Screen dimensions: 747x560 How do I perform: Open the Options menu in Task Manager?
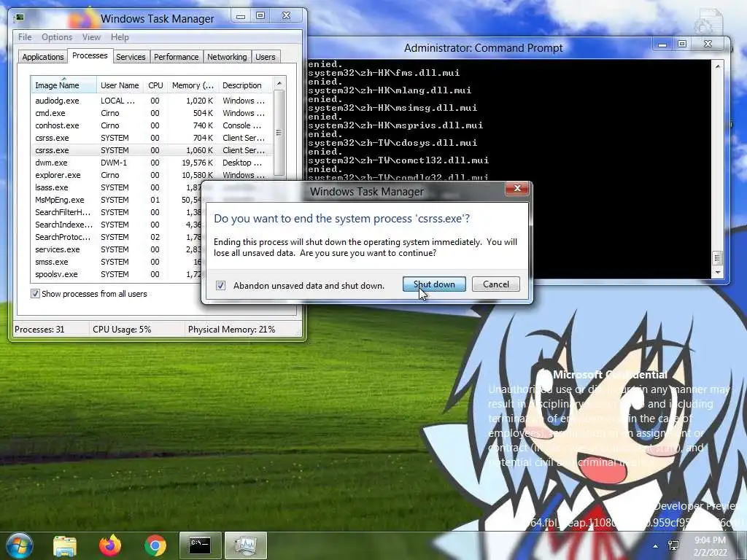pyautogui.click(x=57, y=37)
